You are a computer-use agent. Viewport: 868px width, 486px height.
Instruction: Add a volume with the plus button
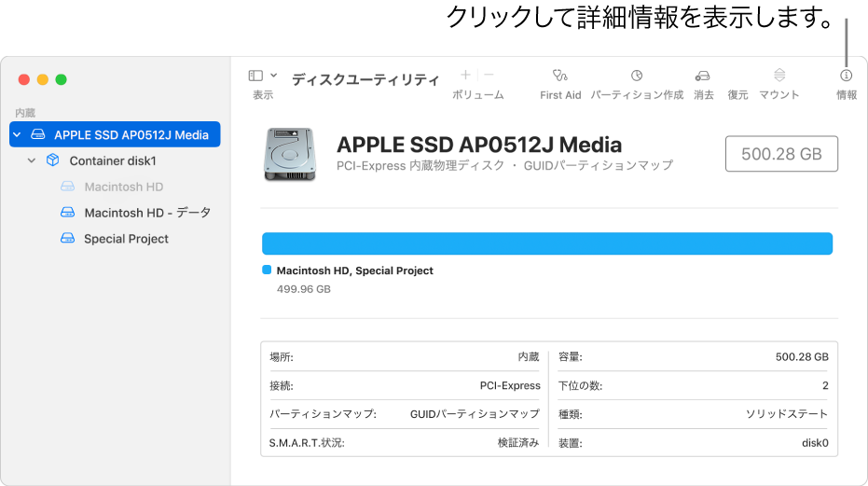tap(465, 75)
